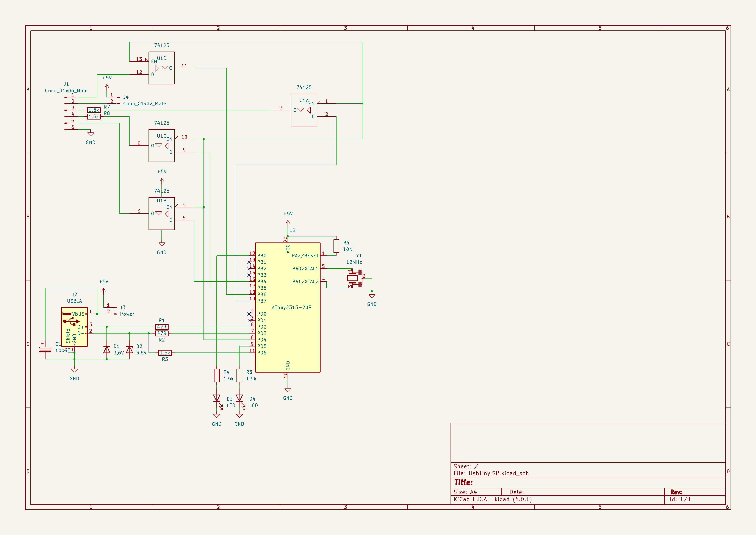This screenshot has height=535, width=756.
Task: Click the U1A 74125 buffer block
Action: pyautogui.click(x=304, y=110)
